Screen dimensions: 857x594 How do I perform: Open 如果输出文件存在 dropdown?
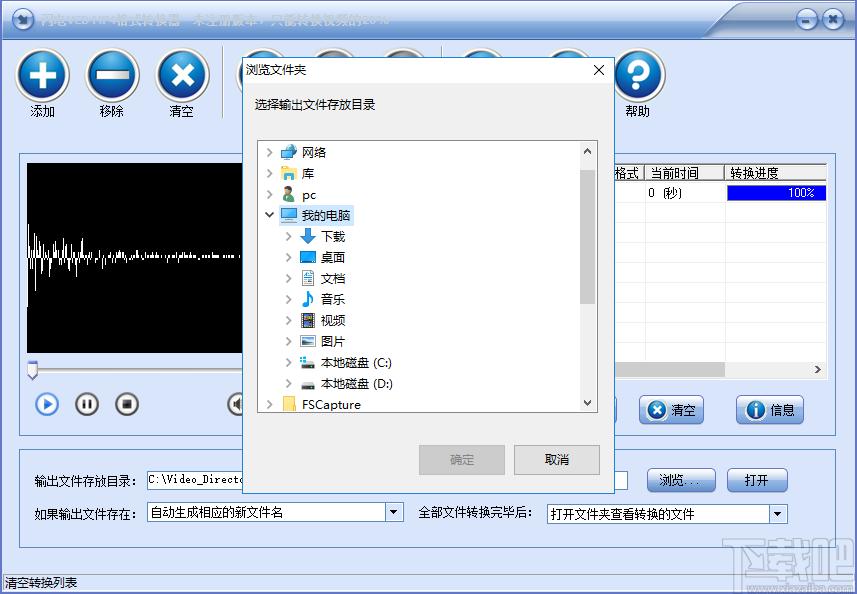tap(394, 513)
